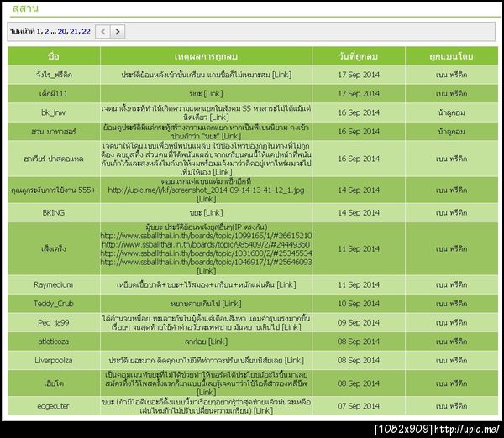This screenshot has width=504, height=438.
Task: Open the [Link] in Teddy_Crub row
Action: tap(232, 304)
